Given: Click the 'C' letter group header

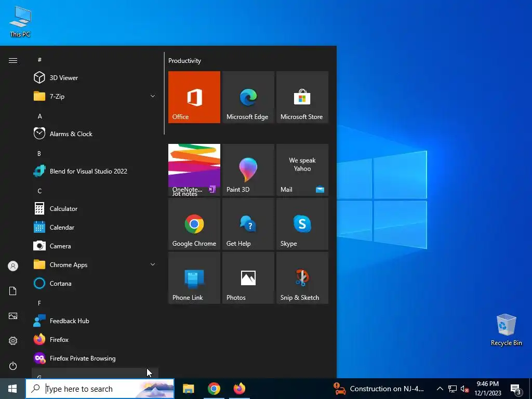Looking at the screenshot, I should [39, 191].
